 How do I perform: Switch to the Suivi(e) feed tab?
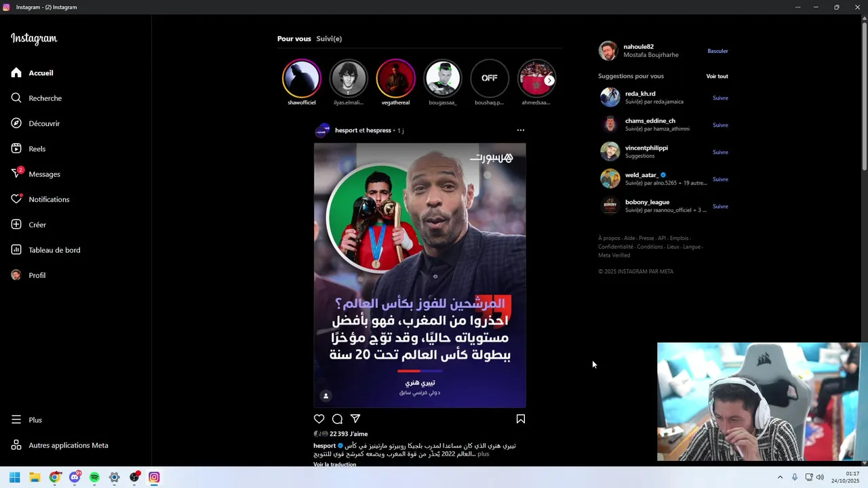coord(329,39)
